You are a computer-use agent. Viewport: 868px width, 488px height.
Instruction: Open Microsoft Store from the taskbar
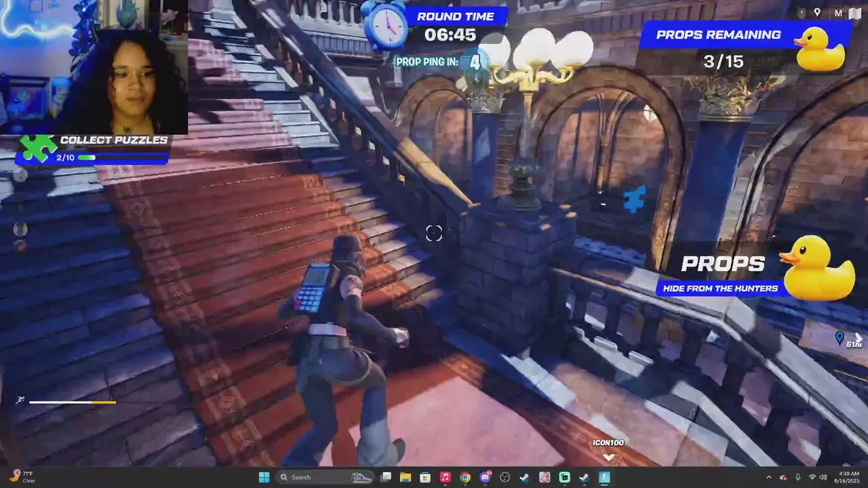click(x=425, y=477)
